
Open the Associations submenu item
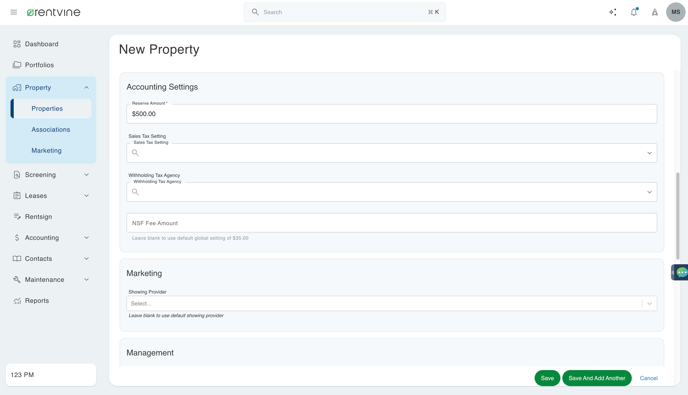tap(51, 129)
